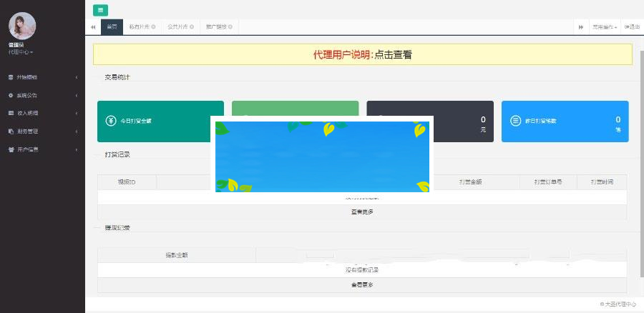The height and width of the screenshot is (313, 644).
Task: Close the 公共片库 tab via its x icon
Action: [192, 27]
